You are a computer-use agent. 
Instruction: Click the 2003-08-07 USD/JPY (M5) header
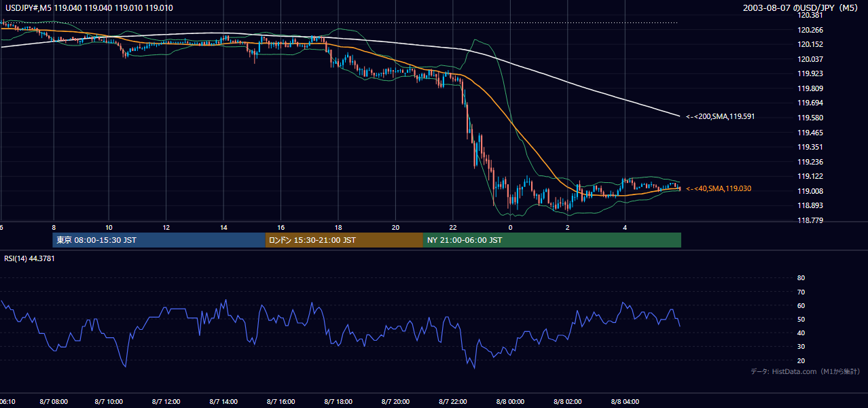(801, 8)
